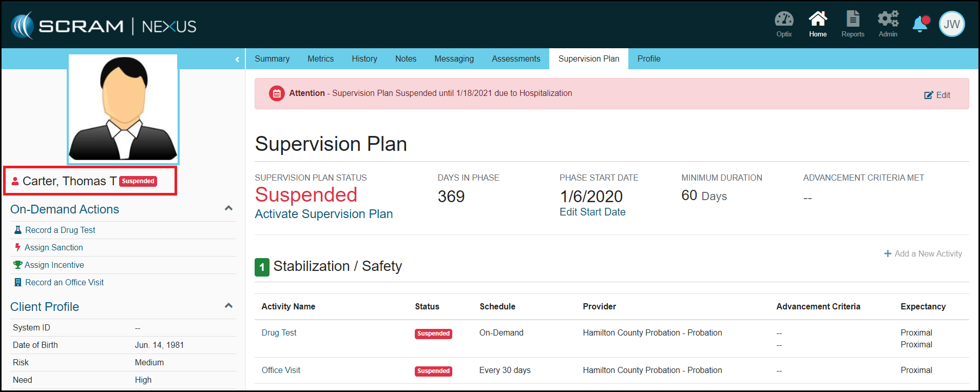Click the red calendar attention icon

(x=277, y=93)
